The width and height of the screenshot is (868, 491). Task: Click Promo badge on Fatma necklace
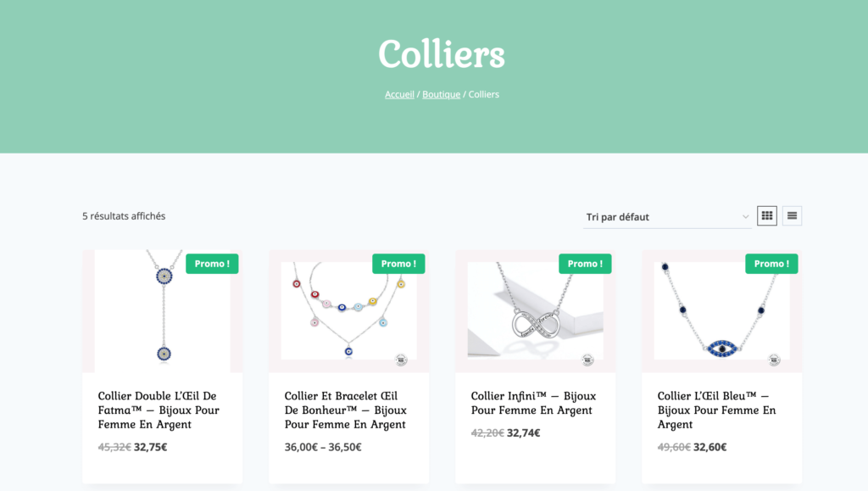click(x=212, y=264)
